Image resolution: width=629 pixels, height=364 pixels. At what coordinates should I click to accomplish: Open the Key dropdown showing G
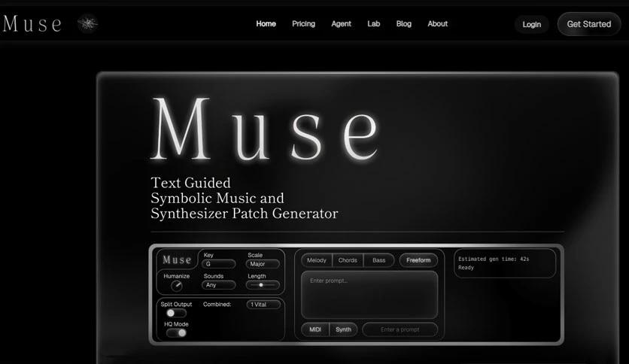pos(219,264)
